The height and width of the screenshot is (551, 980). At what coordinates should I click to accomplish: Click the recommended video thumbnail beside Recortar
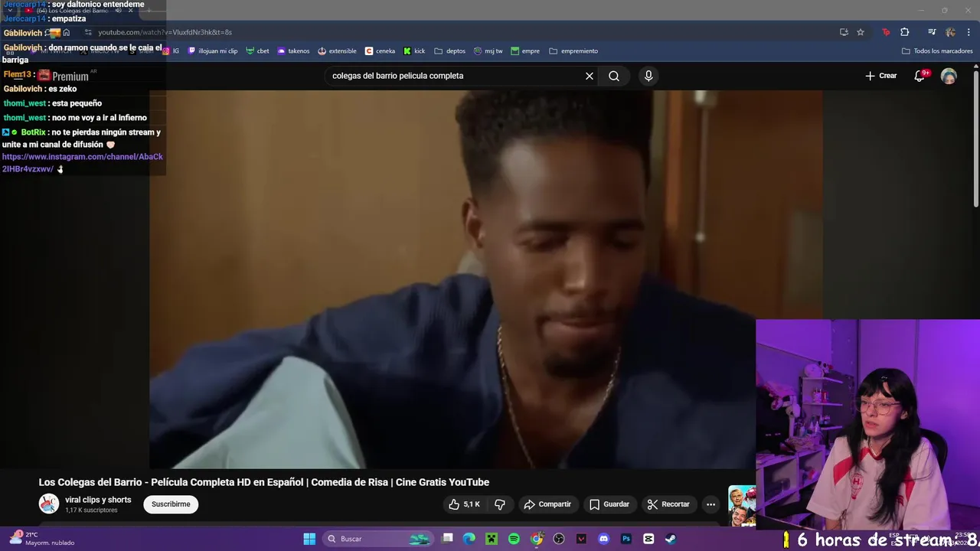point(742,505)
